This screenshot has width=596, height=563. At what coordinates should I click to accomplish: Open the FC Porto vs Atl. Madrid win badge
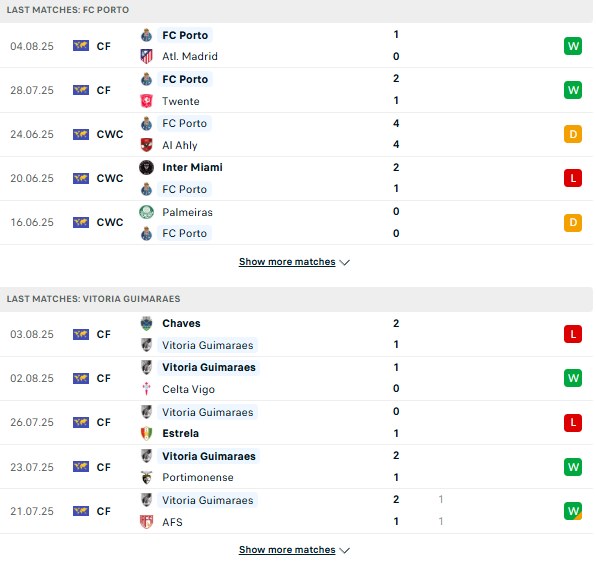573,46
